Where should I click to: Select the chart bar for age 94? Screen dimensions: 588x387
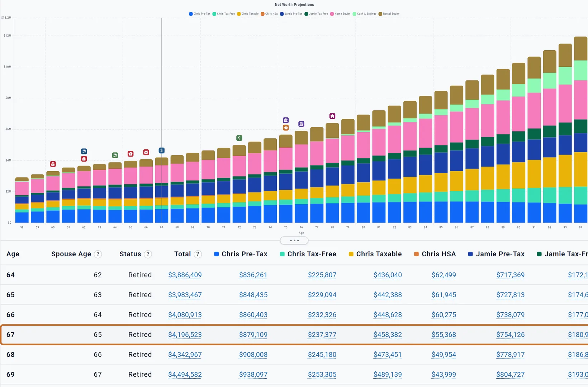(x=580, y=130)
